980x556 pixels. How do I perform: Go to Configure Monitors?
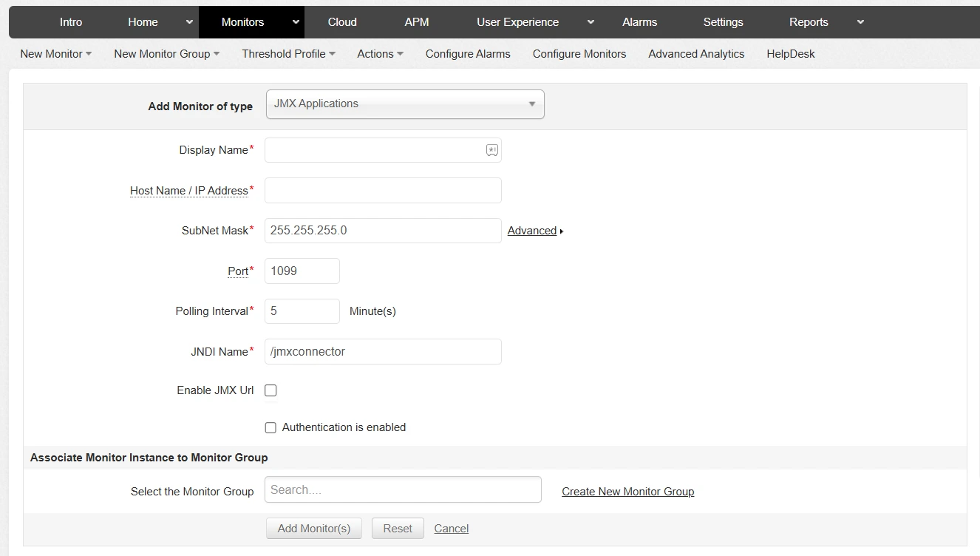[579, 53]
